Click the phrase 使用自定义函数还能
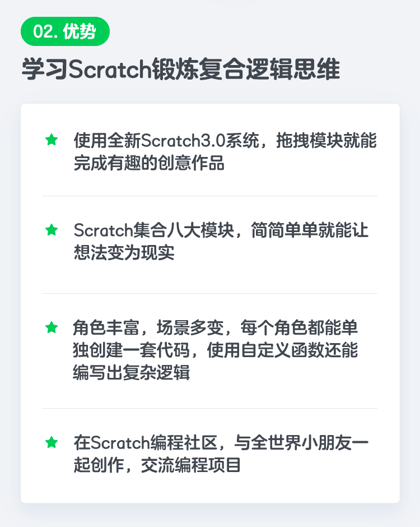Viewport: 420px width, 527px height. coord(282,350)
